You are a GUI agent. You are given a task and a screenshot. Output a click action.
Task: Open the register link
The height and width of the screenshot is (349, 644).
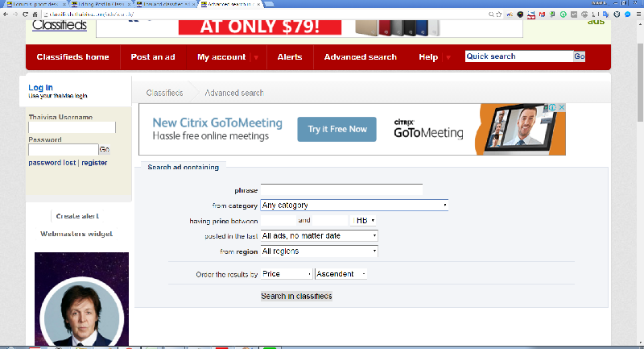click(94, 163)
